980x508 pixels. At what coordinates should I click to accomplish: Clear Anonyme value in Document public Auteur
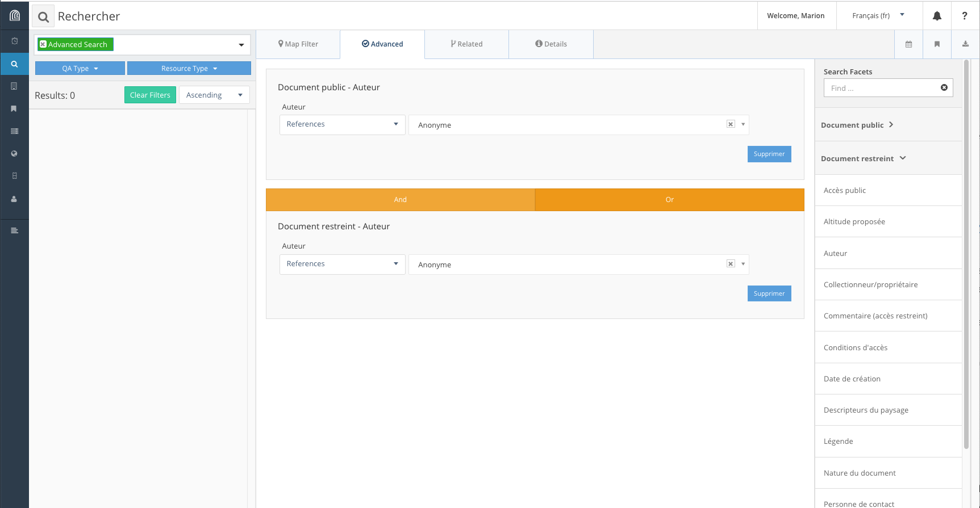coord(731,124)
